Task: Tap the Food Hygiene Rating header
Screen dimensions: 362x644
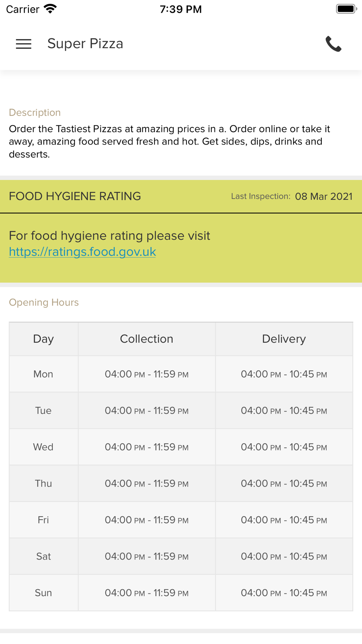Action: point(75,196)
